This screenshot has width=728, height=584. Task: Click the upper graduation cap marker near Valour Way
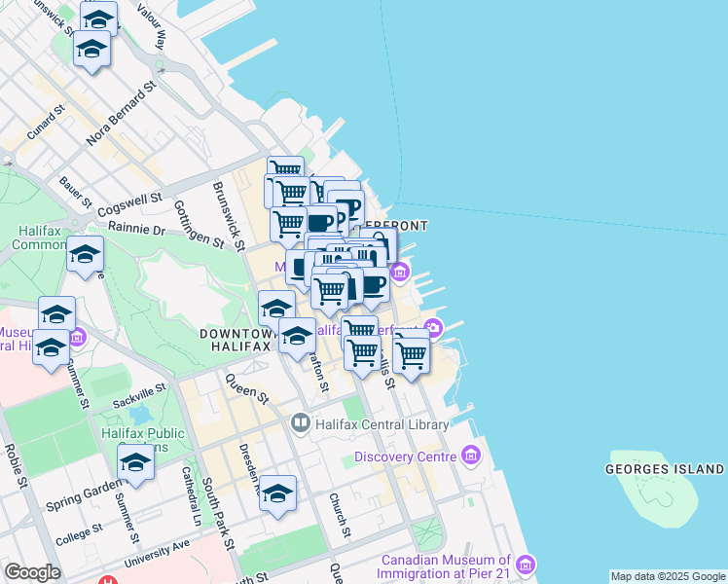98,18
